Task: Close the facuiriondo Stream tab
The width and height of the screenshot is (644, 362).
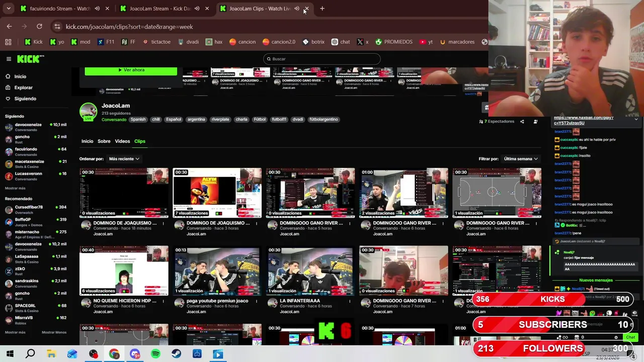Action: pos(107,9)
